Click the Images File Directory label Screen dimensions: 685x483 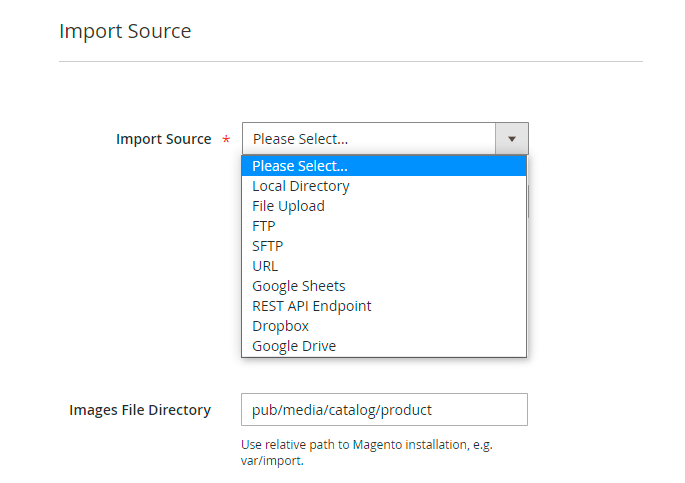(140, 410)
